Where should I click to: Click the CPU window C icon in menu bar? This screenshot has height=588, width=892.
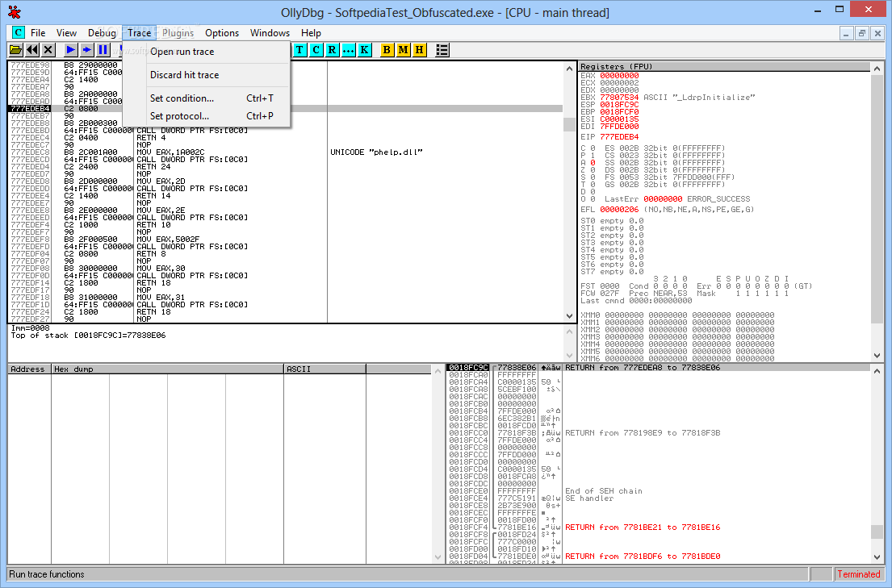coord(19,32)
